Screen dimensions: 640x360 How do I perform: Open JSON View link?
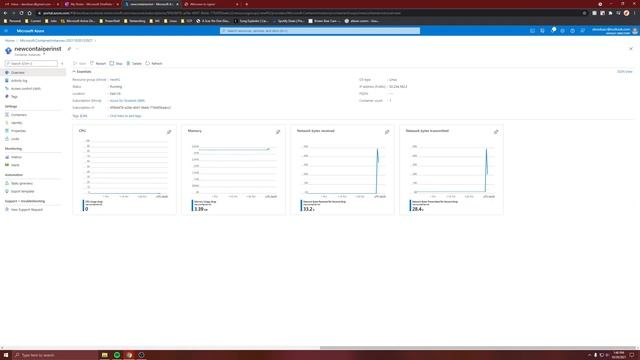point(624,72)
